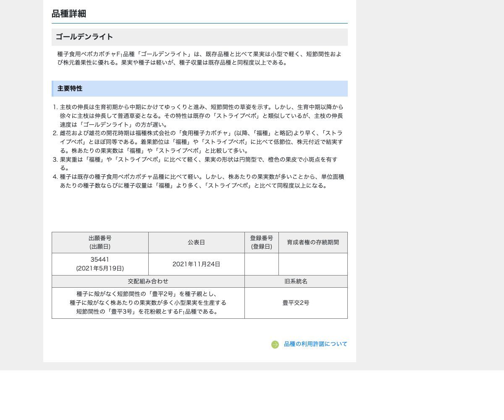Select the 公表日 column header
Viewport: 504px width, 420px height.
[196, 242]
